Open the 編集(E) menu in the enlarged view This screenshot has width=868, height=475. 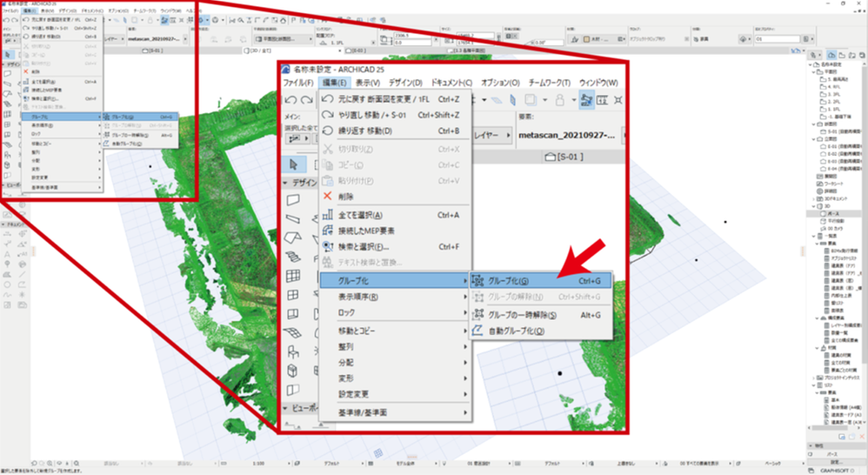pos(334,83)
